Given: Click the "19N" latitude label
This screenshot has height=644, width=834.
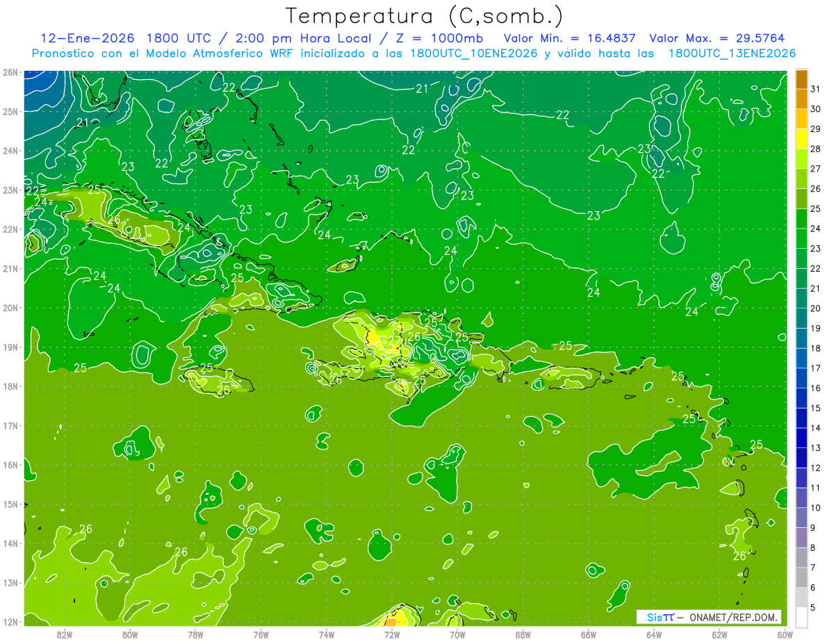Looking at the screenshot, I should point(10,347).
